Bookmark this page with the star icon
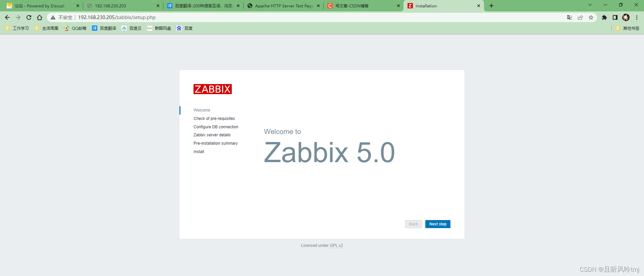This screenshot has width=644, height=276. click(591, 17)
